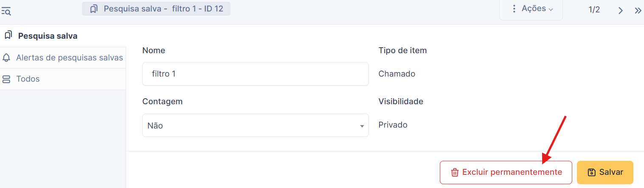
Task: Click the Contagem dropdown arrow
Action: tap(362, 126)
